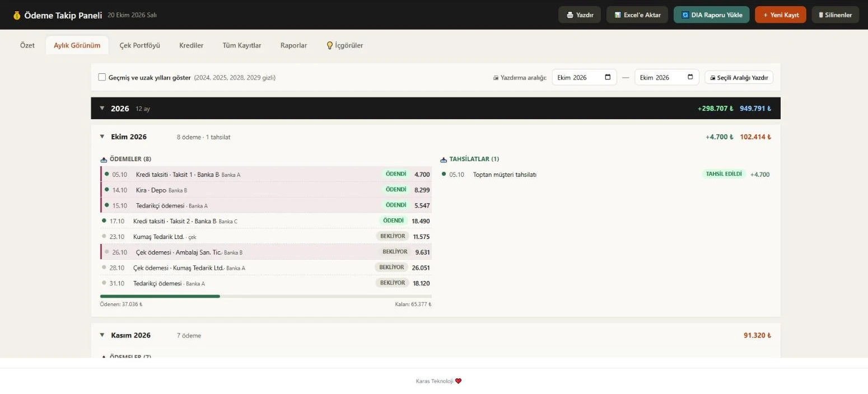Click the end month date field
The image size is (868, 394).
(x=666, y=77)
